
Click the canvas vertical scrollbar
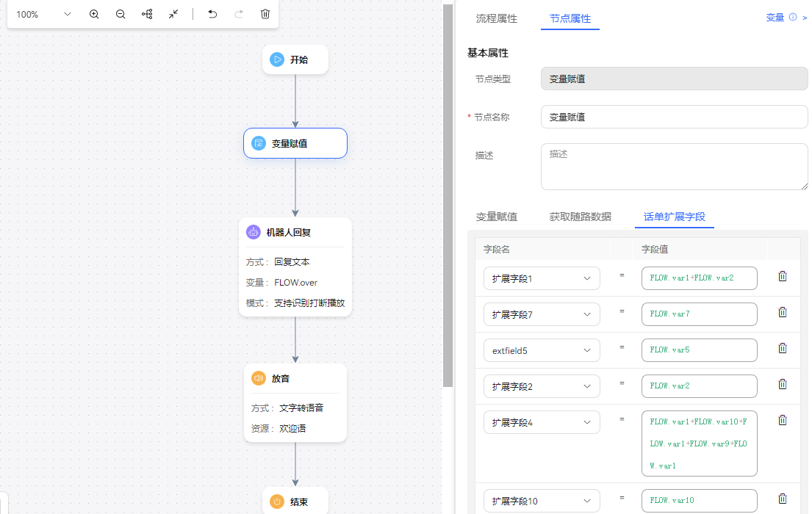448,197
